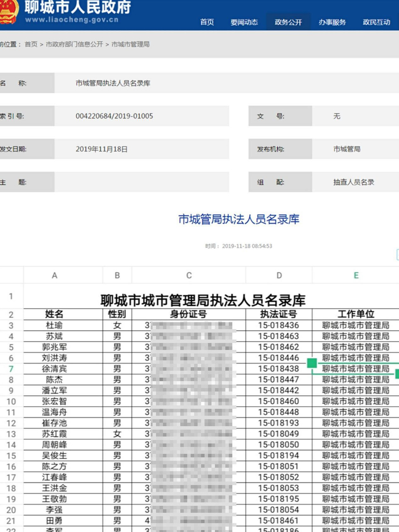Viewport: 399px width, 532px height.
Task: Open the 政民互动 navigation tab
Action: (376, 22)
